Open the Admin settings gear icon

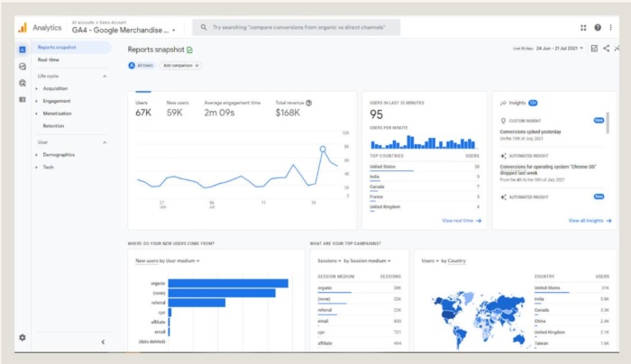pyautogui.click(x=23, y=338)
